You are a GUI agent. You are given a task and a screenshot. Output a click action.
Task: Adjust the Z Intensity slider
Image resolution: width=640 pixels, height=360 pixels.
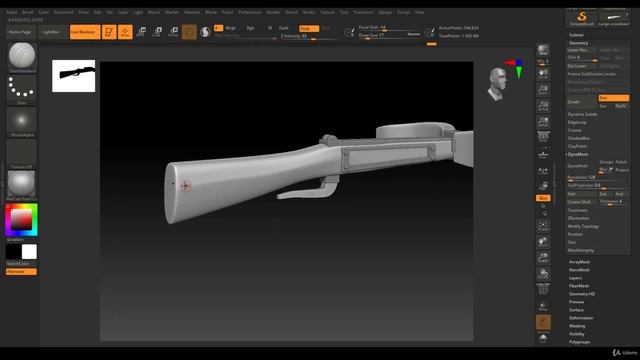pyautogui.click(x=309, y=36)
